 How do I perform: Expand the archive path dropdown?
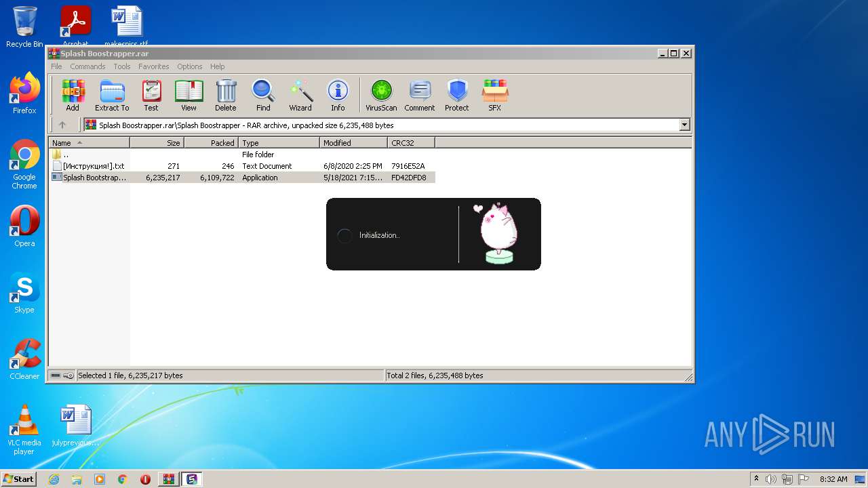pos(684,125)
